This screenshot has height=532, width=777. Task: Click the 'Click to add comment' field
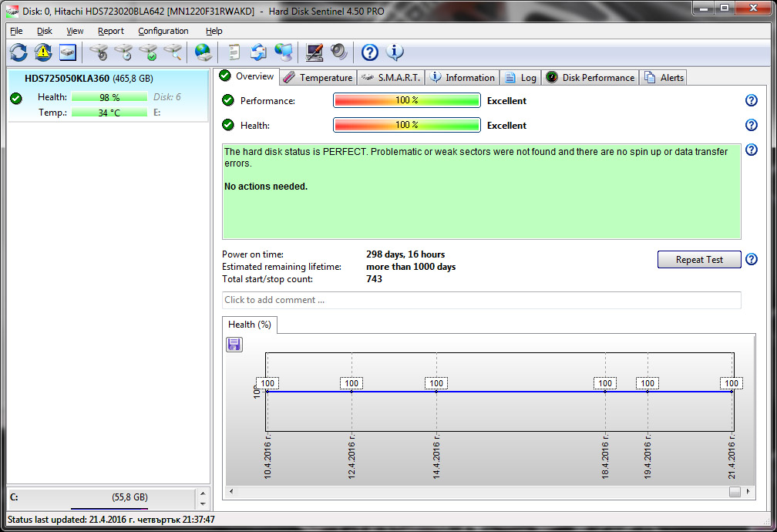pos(481,300)
